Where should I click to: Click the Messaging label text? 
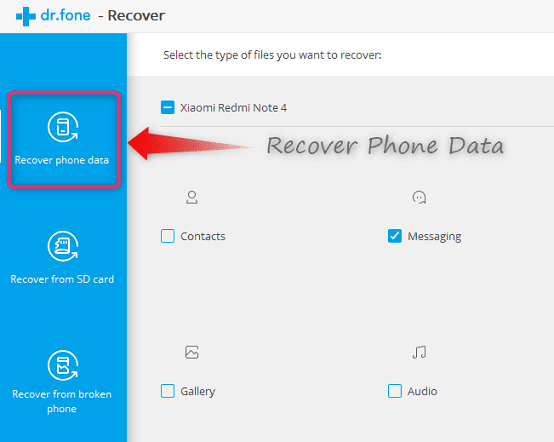tap(435, 236)
